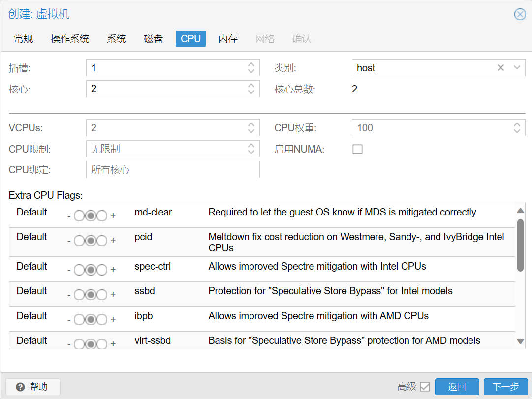
Task: Decrease the sockets (插槽) spinner value
Action: (251, 71)
